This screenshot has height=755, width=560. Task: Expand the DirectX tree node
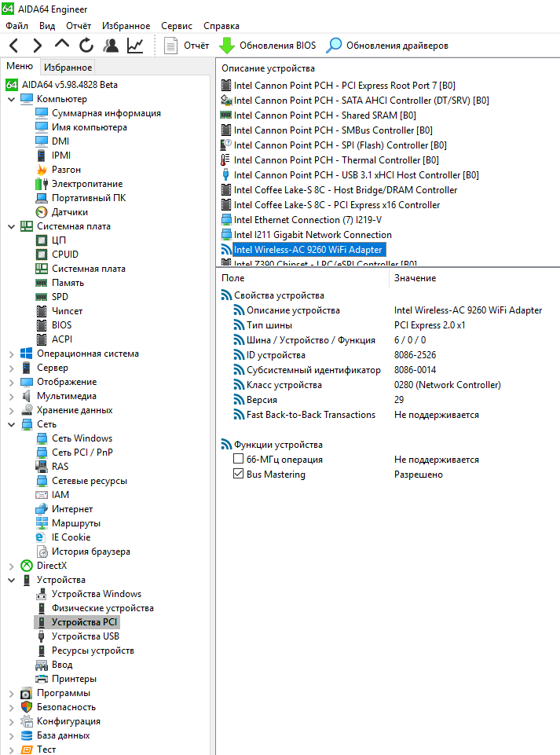(12, 566)
